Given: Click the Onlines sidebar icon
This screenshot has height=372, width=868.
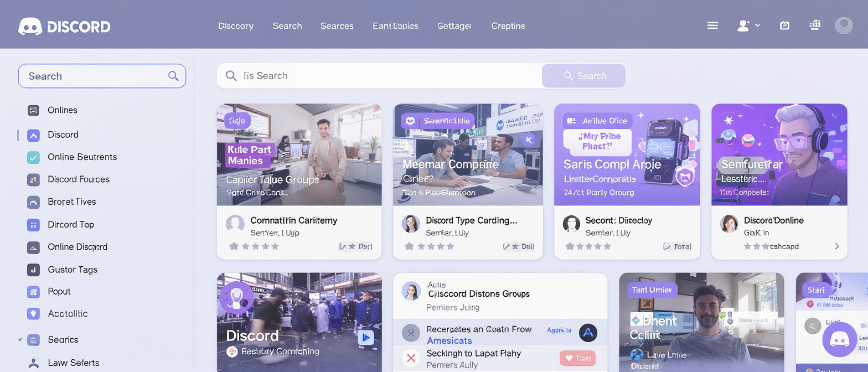Looking at the screenshot, I should (x=33, y=110).
